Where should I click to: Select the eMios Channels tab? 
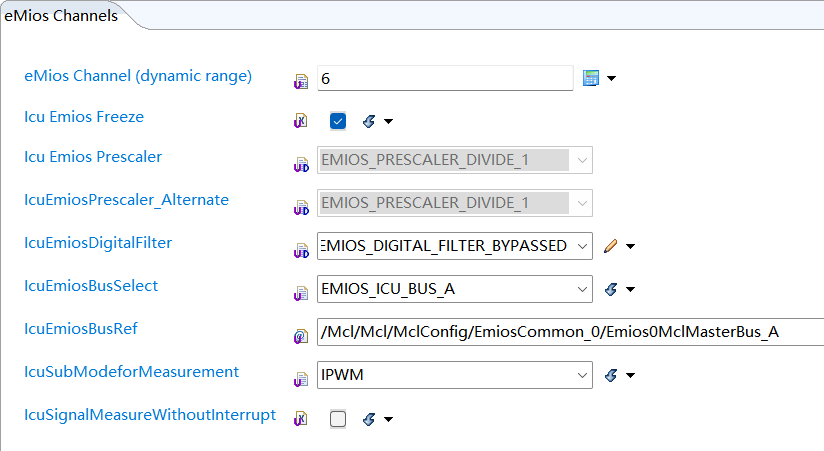point(61,16)
